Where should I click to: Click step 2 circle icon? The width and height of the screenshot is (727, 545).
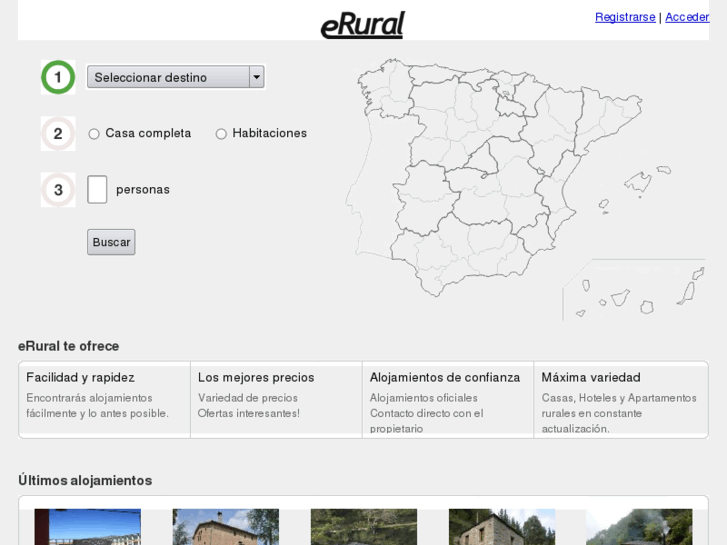point(58,134)
